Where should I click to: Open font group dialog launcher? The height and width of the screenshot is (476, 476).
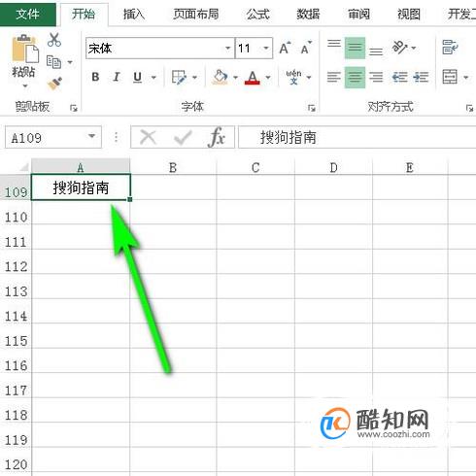(312, 108)
